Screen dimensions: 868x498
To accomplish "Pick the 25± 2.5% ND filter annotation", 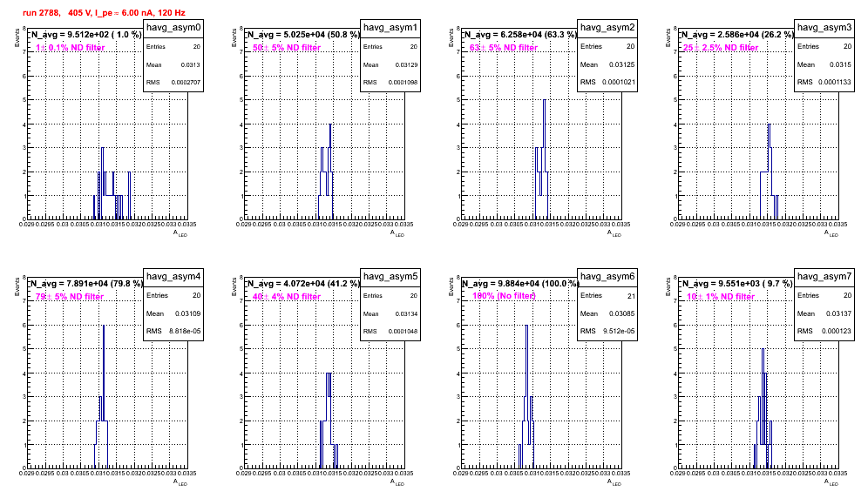I will click(721, 48).
